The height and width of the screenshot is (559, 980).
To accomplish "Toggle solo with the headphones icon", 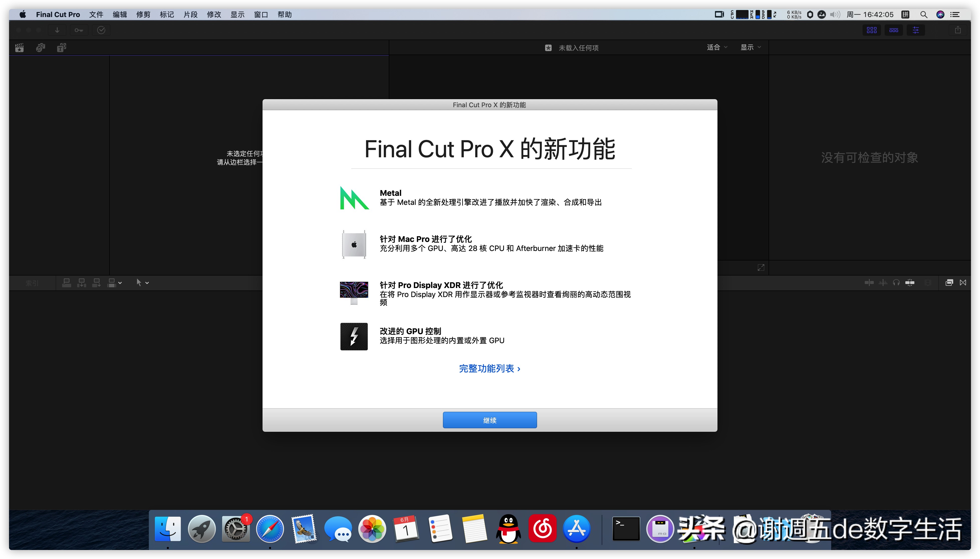I will coord(897,283).
